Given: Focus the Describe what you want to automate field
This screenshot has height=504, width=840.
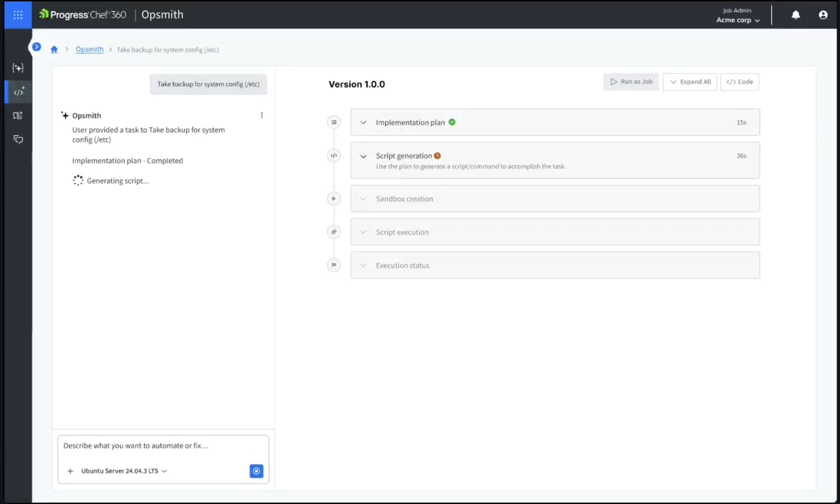Looking at the screenshot, I should pyautogui.click(x=163, y=446).
